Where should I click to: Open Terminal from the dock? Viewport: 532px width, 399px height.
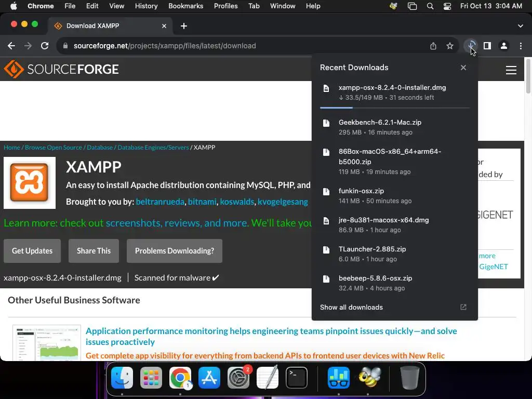(x=297, y=377)
